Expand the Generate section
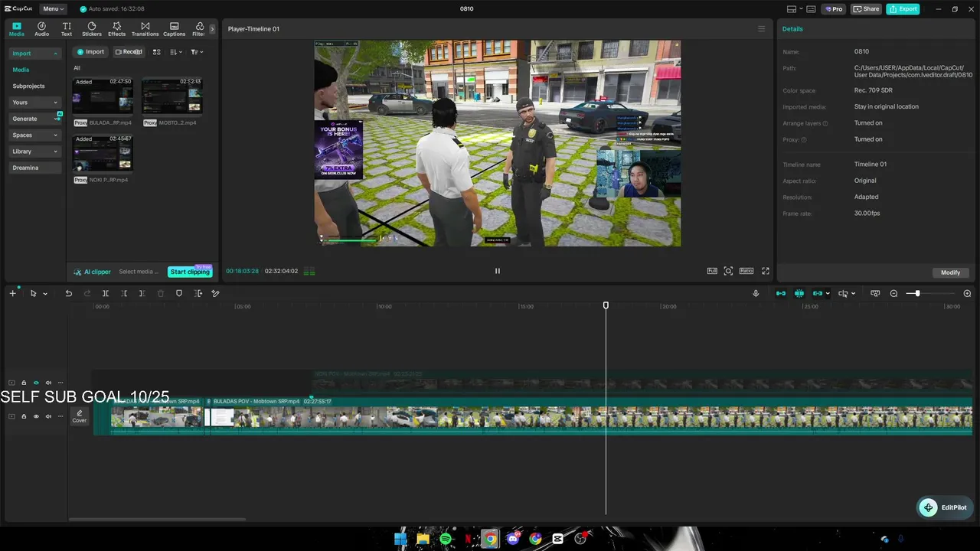This screenshot has width=980, height=551. (34, 119)
